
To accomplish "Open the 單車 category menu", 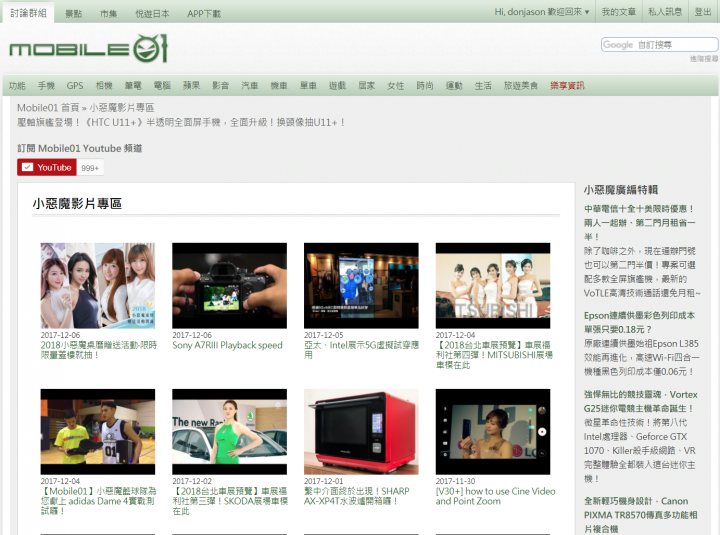I will coord(308,85).
